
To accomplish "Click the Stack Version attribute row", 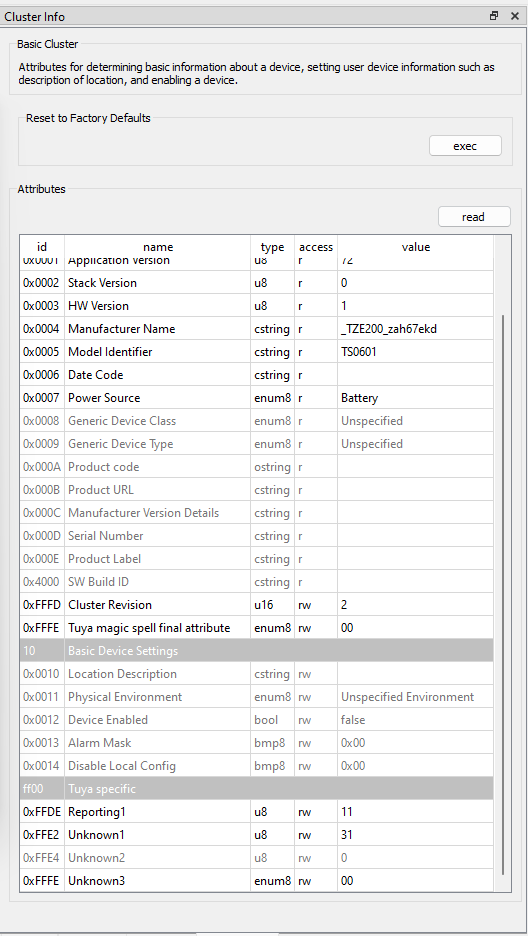I will [257, 283].
